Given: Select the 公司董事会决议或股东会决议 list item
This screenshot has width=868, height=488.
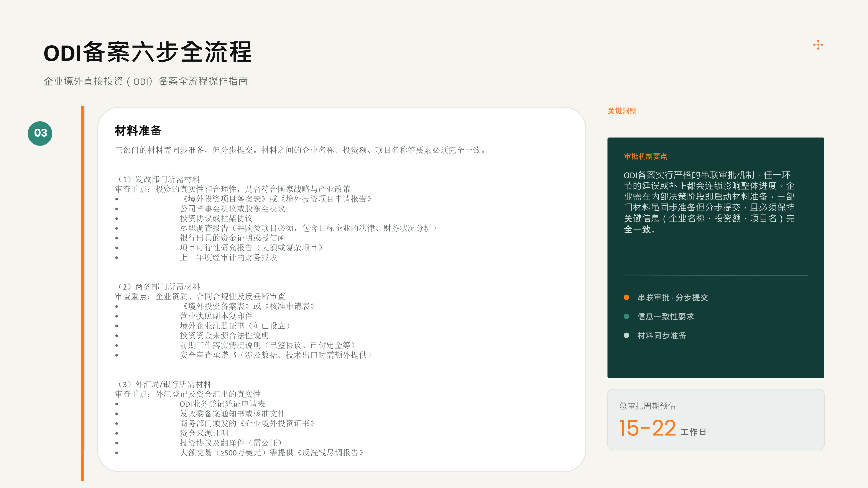Looking at the screenshot, I should point(232,208).
